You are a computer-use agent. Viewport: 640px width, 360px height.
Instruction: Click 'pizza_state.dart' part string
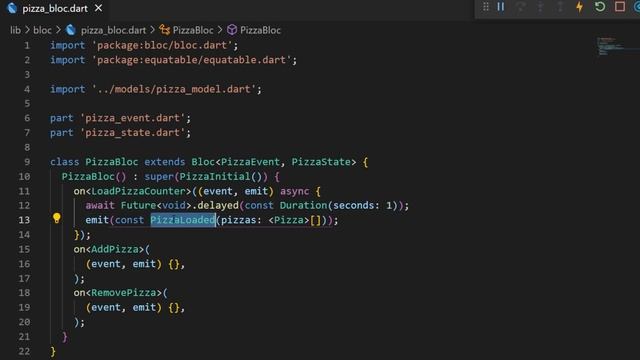[132, 133]
